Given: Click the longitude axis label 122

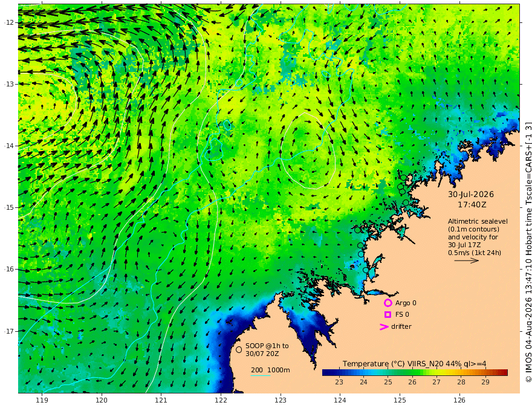Looking at the screenshot, I should point(221,401).
